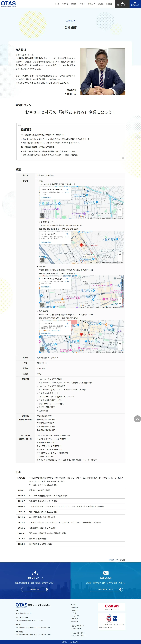141x644 pixels.
Task: Click 京葉銀行 稲毛支店 bank entry
Action: click(44, 416)
